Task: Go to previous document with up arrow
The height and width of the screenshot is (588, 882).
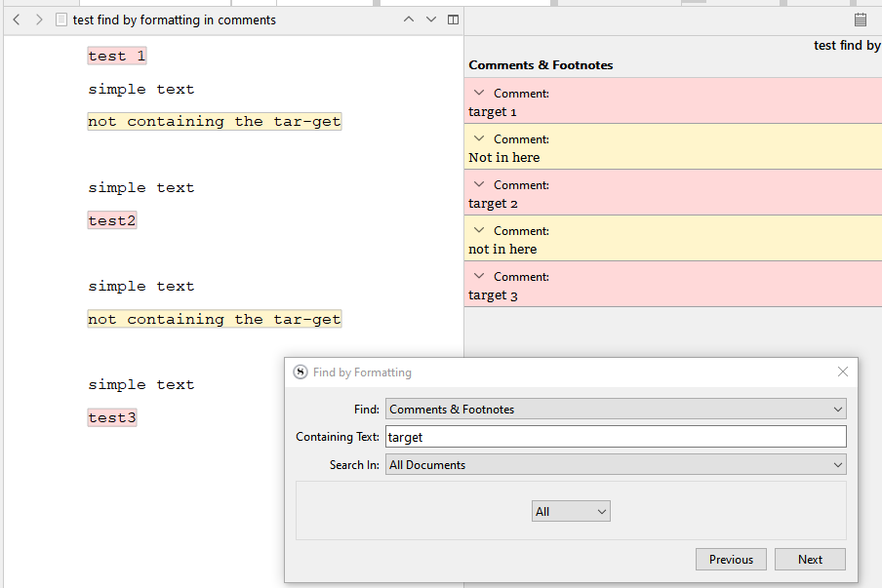Action: click(x=409, y=20)
